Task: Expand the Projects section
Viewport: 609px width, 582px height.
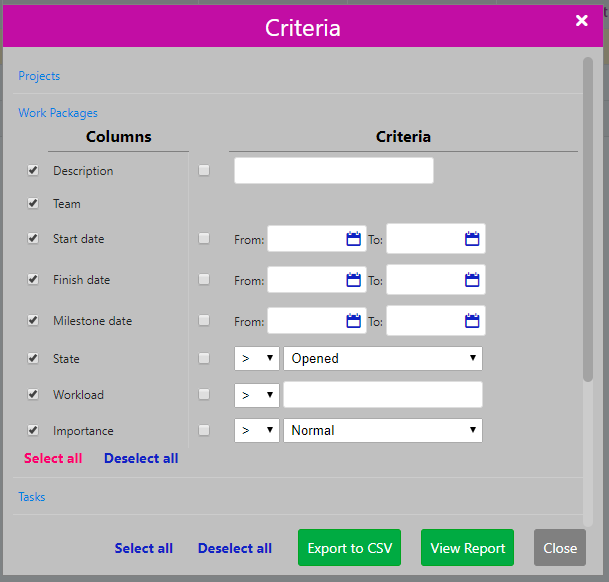Action: tap(39, 76)
